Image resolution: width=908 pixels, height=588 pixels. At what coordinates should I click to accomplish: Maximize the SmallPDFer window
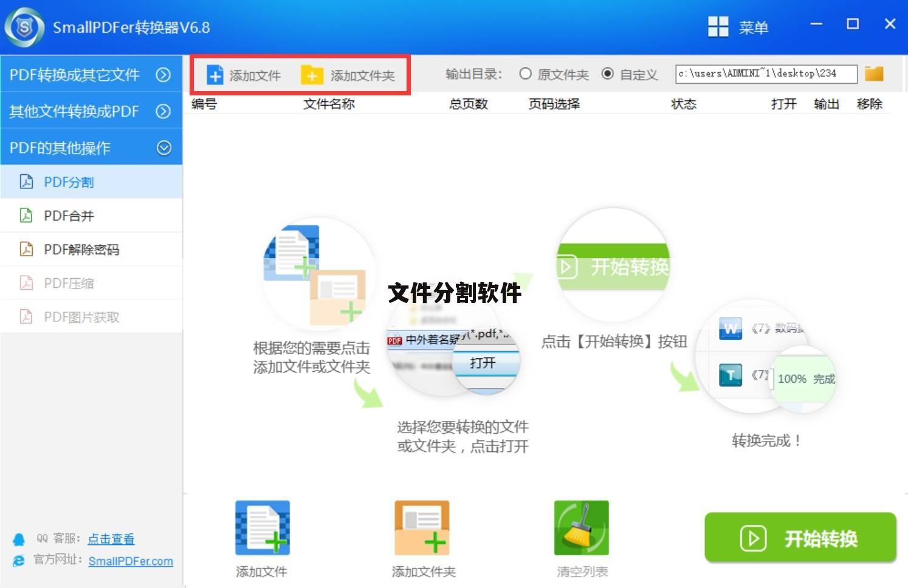coord(853,24)
